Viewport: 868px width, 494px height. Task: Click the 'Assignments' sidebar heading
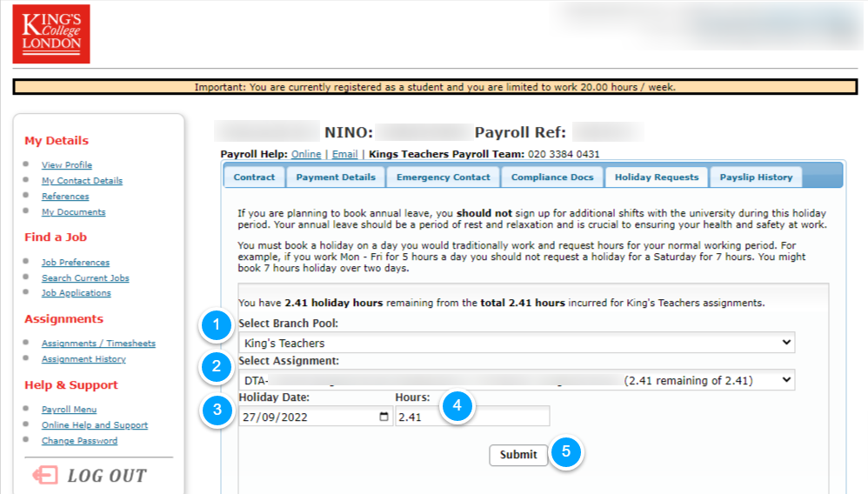click(x=63, y=319)
